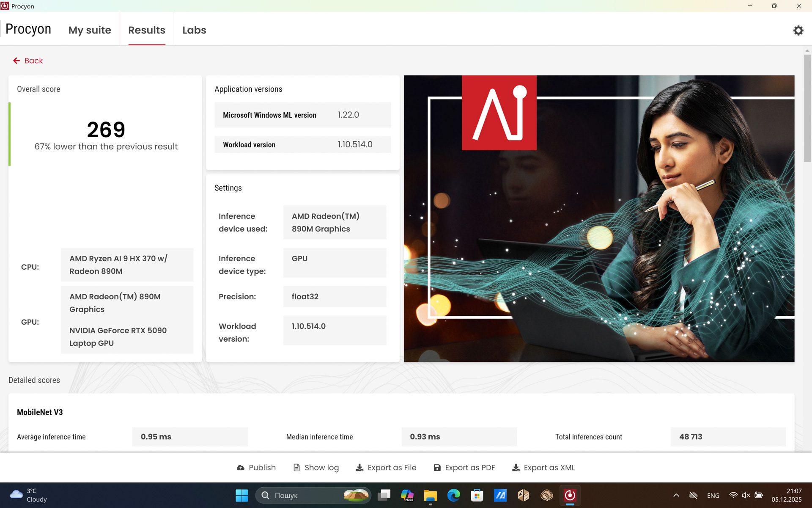Open Microsoft Edge from the taskbar
This screenshot has height=508, width=812.
[x=454, y=495]
